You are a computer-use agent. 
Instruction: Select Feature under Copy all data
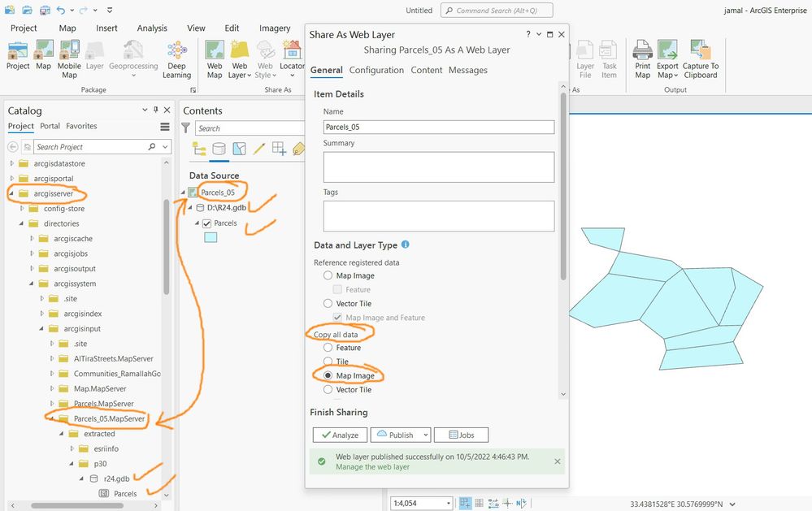tap(328, 348)
